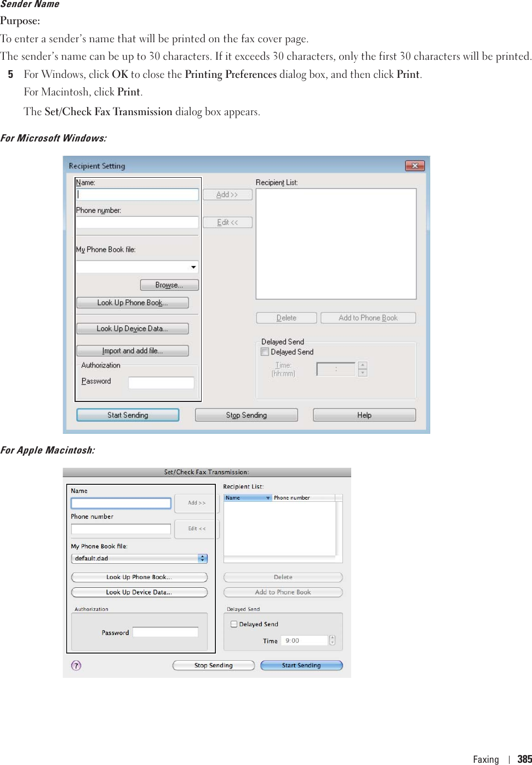
Task: Click the Phone number field in Mac dialog
Action: pos(121,529)
